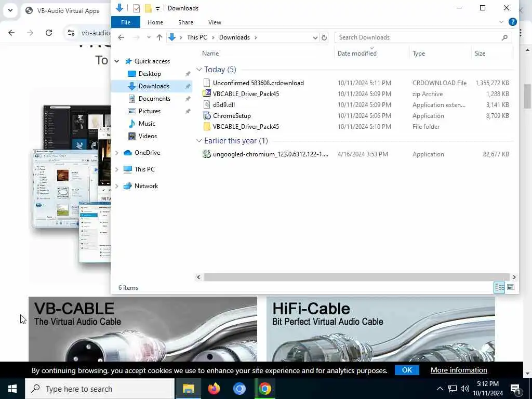Collapse the Quick access tree node
The height and width of the screenshot is (399, 532).
(x=117, y=61)
